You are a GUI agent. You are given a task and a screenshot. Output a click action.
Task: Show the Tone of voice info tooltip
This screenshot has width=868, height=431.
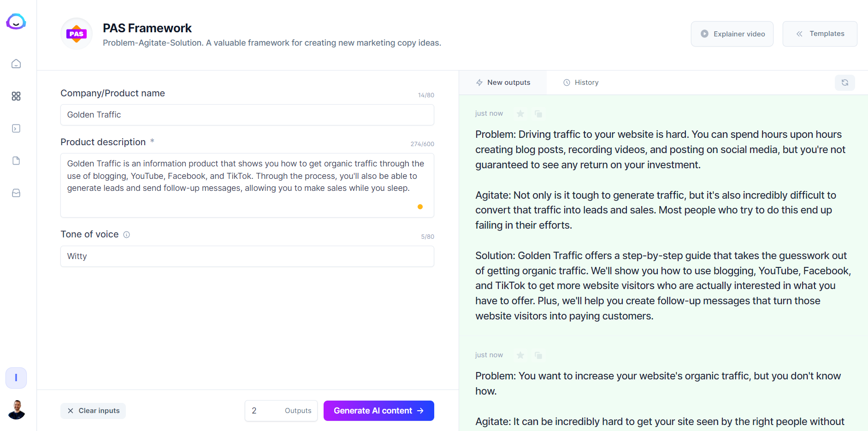(x=127, y=235)
